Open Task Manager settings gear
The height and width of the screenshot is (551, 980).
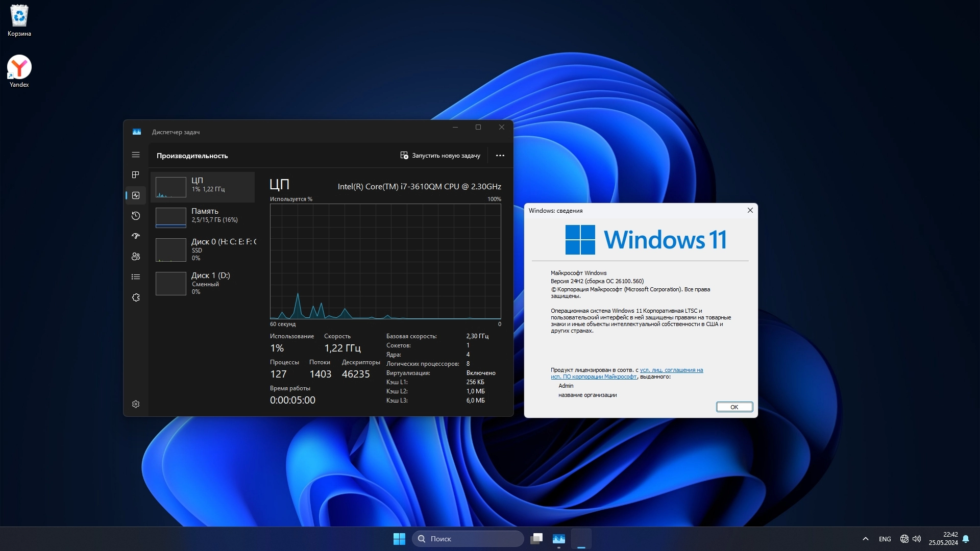[135, 404]
